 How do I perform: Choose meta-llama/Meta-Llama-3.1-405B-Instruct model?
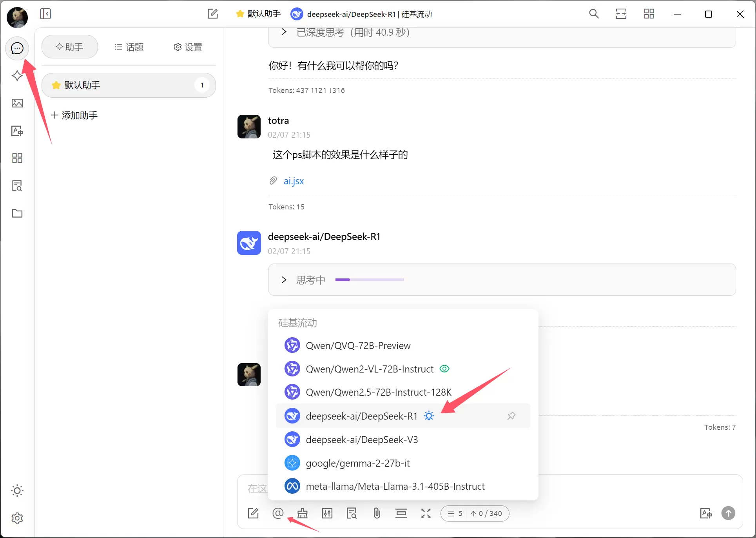click(x=403, y=486)
